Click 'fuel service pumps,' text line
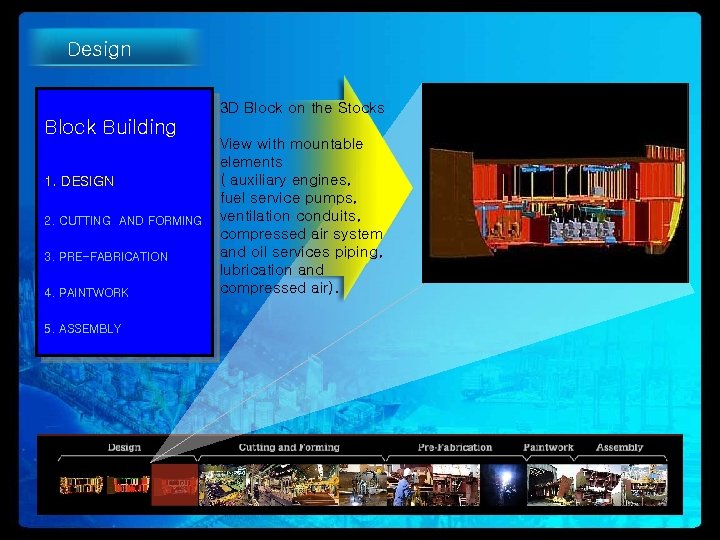 coord(288,198)
